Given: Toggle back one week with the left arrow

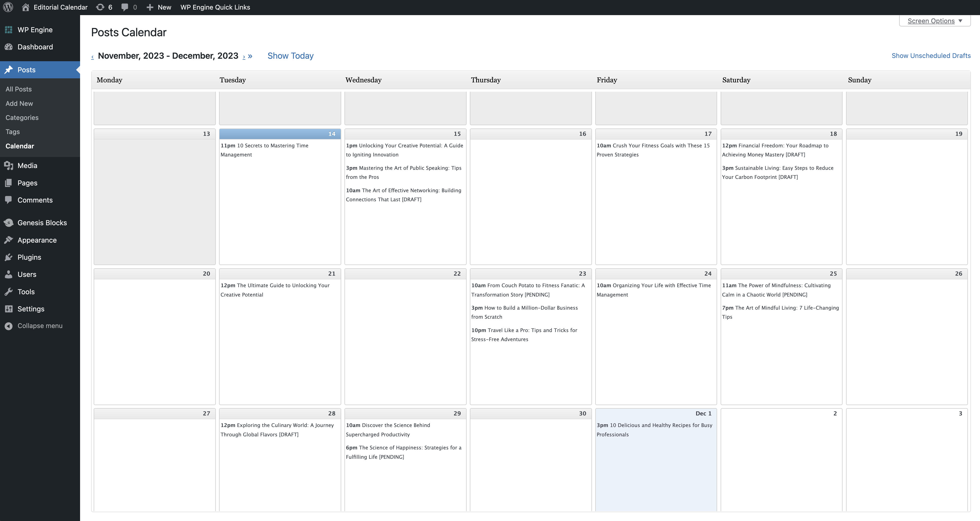Looking at the screenshot, I should [x=92, y=56].
